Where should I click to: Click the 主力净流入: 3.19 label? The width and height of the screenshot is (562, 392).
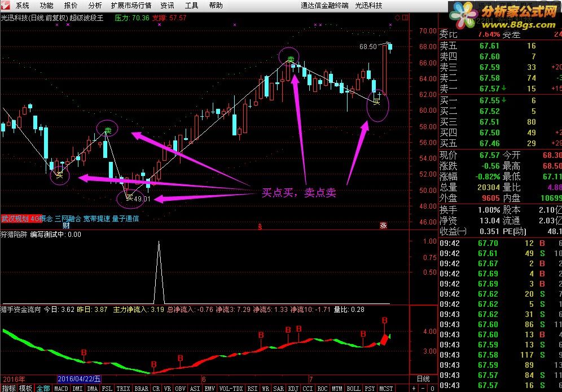(x=139, y=309)
